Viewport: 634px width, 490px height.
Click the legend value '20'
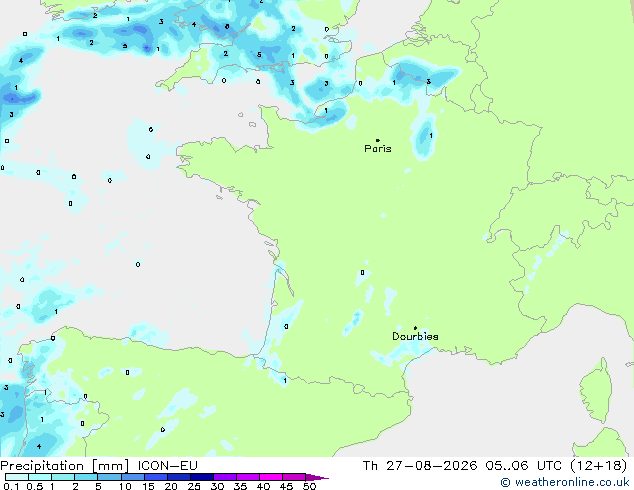point(171,486)
